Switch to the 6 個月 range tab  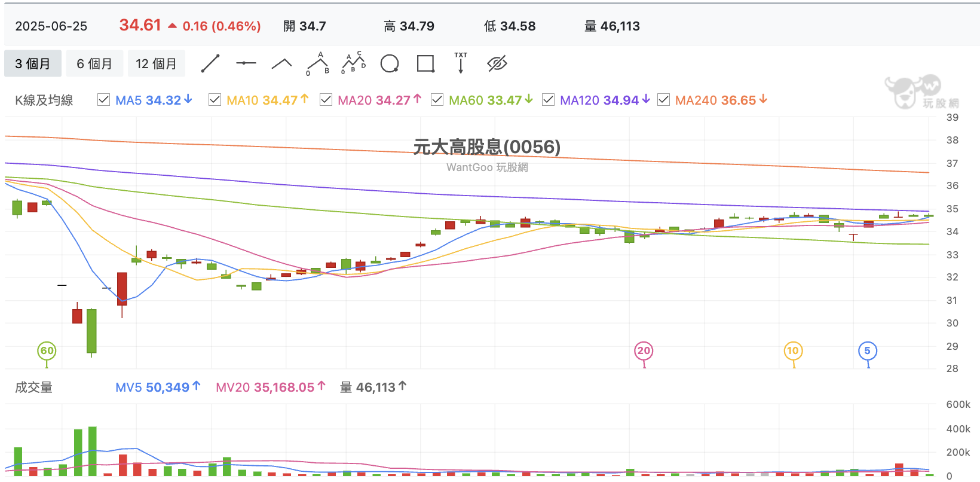coord(94,63)
